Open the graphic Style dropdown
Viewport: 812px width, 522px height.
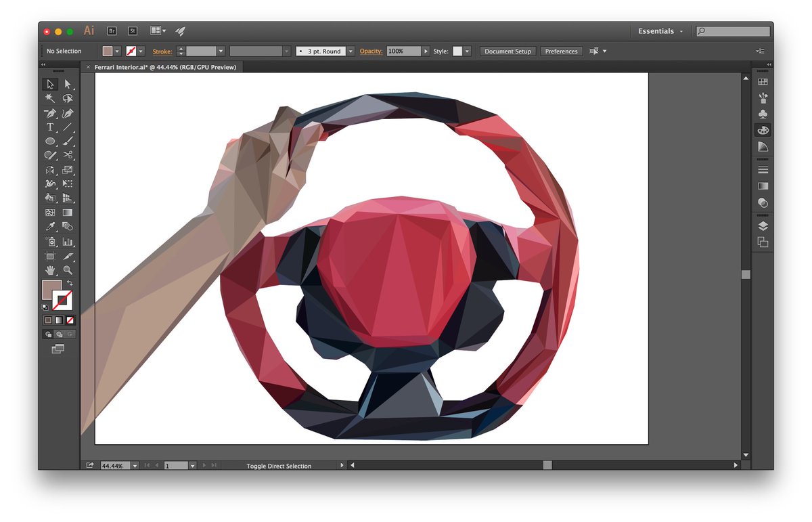pyautogui.click(x=467, y=51)
